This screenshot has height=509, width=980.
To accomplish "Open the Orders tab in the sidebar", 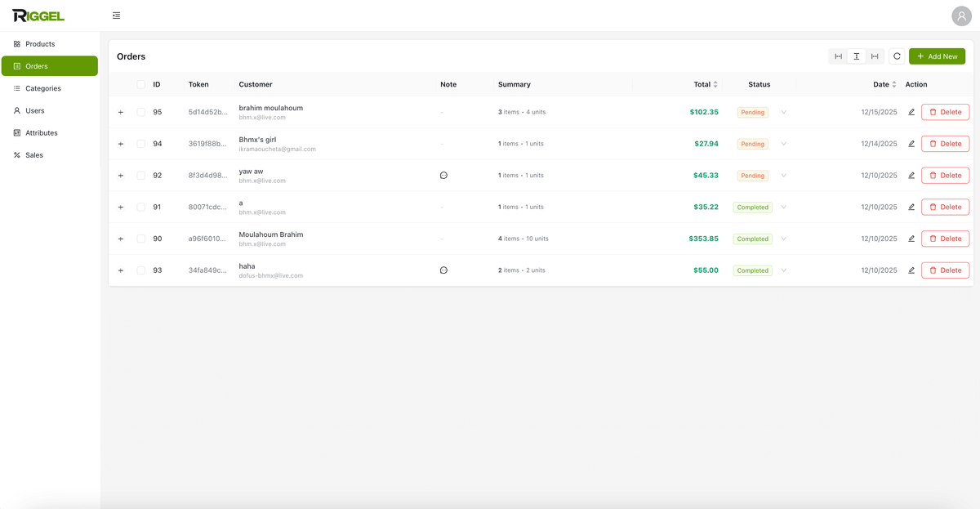I will coord(36,65).
